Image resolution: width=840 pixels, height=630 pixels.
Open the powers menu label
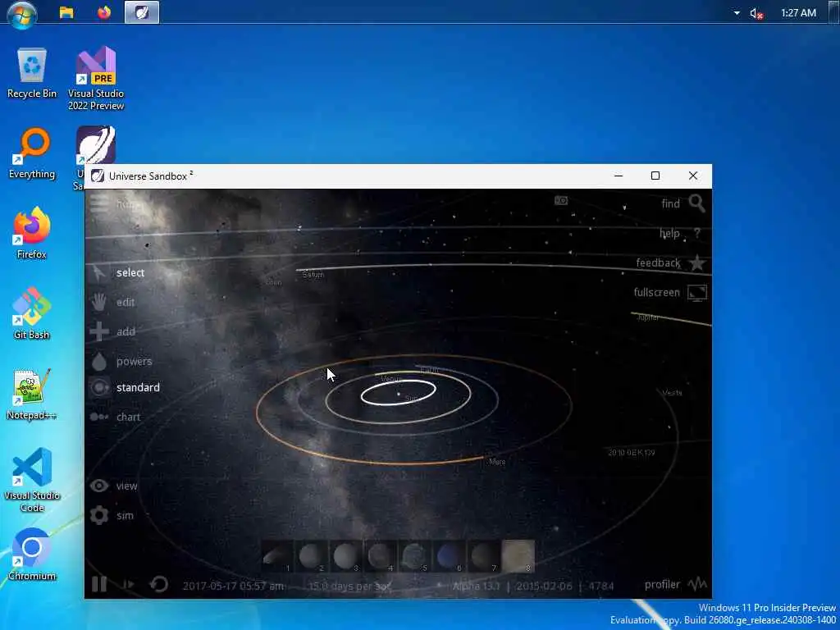click(x=134, y=362)
